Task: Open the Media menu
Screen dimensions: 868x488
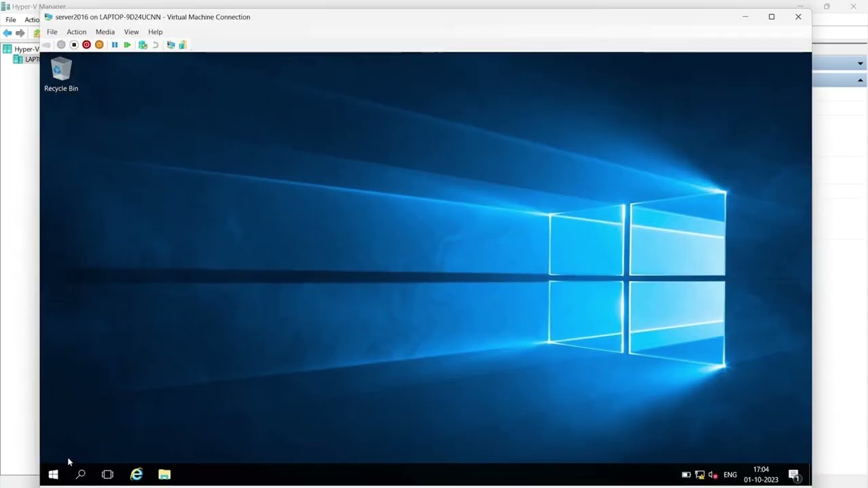Action: pos(105,32)
